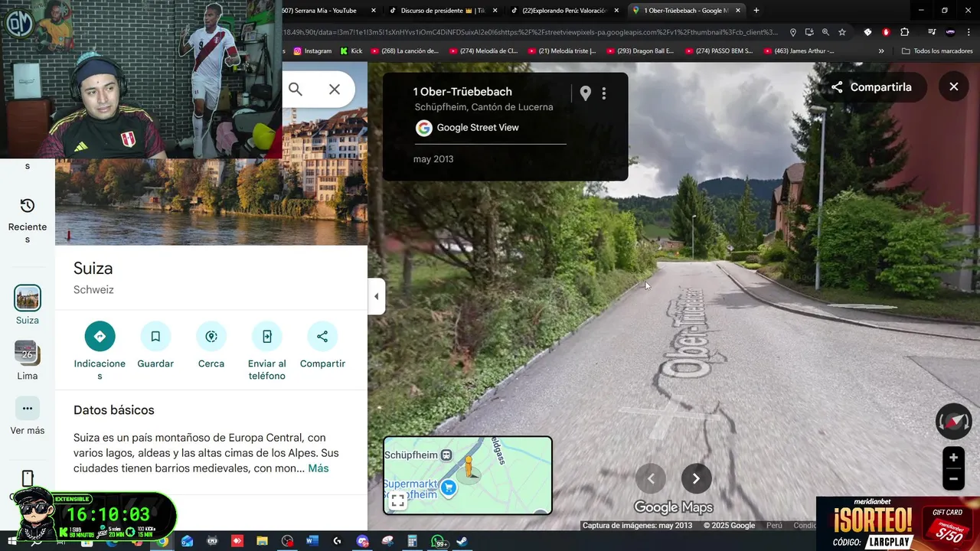This screenshot has width=980, height=551.
Task: Click the Suiza riverside header photo
Action: (211, 202)
